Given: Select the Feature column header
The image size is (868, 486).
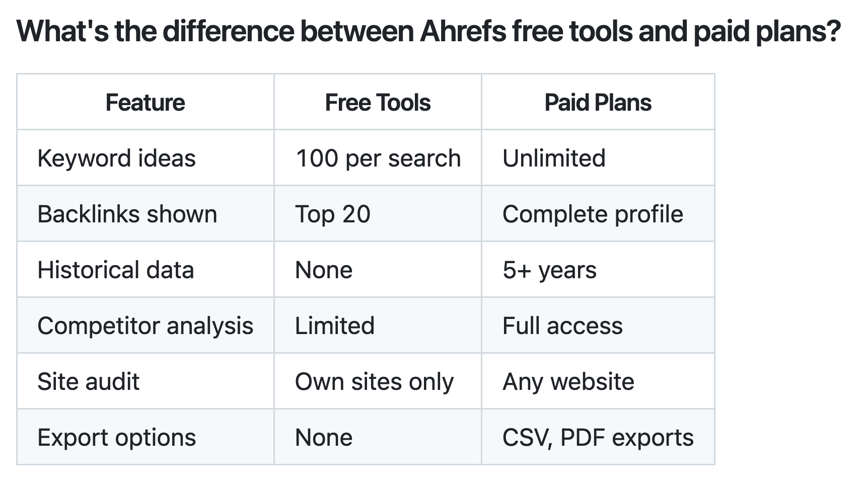Looking at the screenshot, I should (146, 102).
